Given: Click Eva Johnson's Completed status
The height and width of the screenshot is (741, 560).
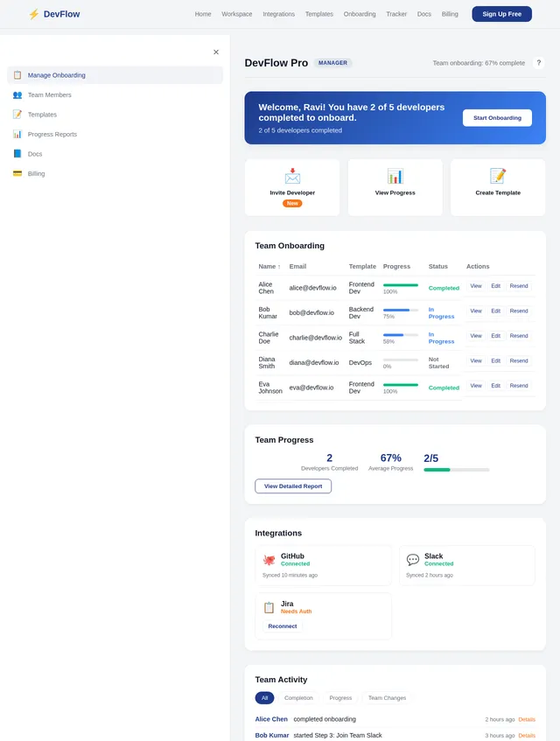Looking at the screenshot, I should pyautogui.click(x=444, y=388).
